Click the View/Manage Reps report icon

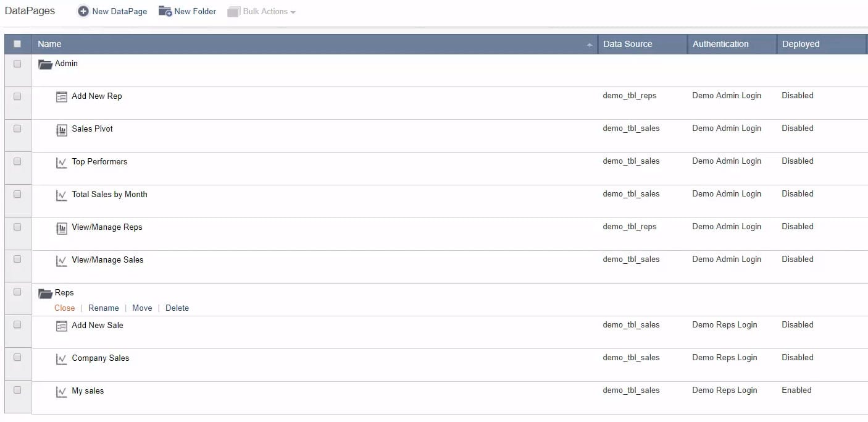61,228
